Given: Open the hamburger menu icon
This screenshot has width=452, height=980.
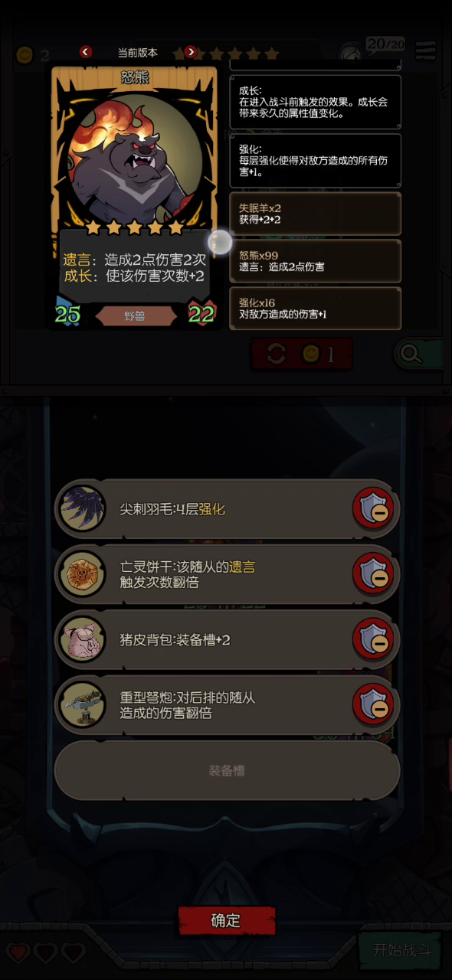Looking at the screenshot, I should click(x=425, y=51).
